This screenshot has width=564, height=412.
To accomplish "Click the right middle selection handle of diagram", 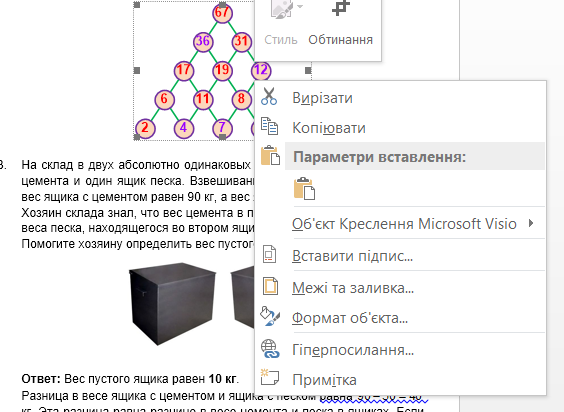I will tap(308, 71).
